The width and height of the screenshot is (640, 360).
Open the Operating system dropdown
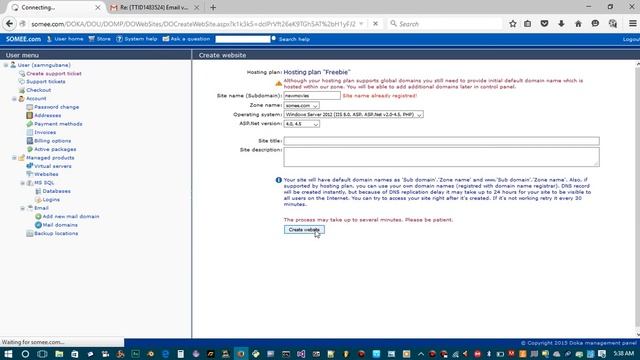coord(353,115)
